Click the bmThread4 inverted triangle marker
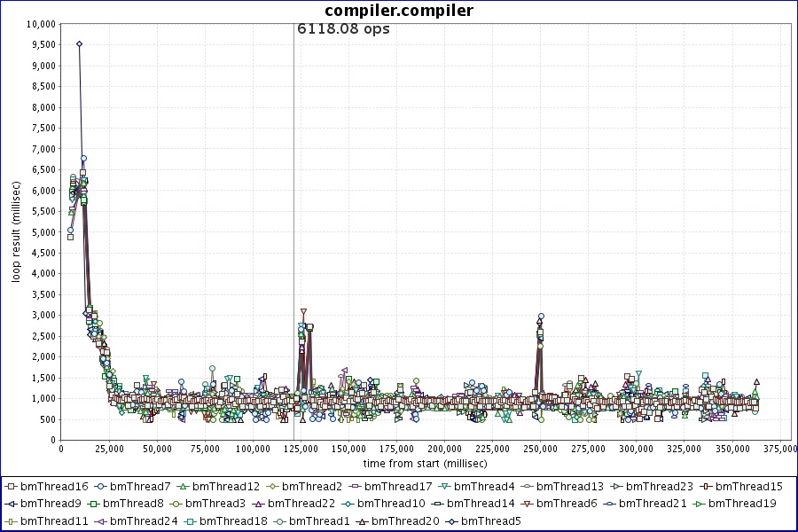Image resolution: width=798 pixels, height=532 pixels. pyautogui.click(x=443, y=487)
